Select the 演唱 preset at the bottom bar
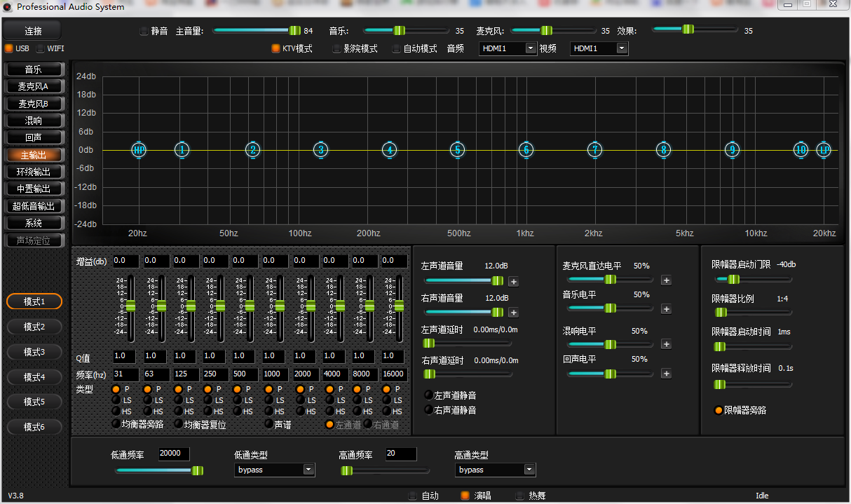This screenshot has height=504, width=851. 465,496
